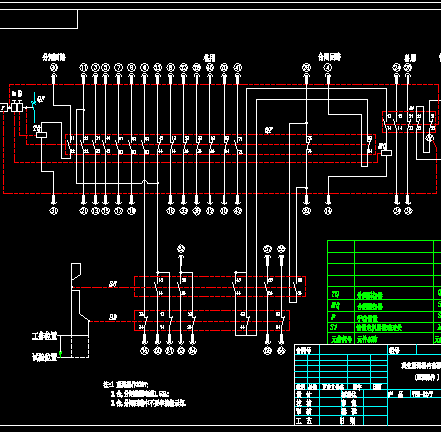Viewport: 441px width, 432px height.
Task: Click the QF label beside the cyan switch
Action: point(41,99)
